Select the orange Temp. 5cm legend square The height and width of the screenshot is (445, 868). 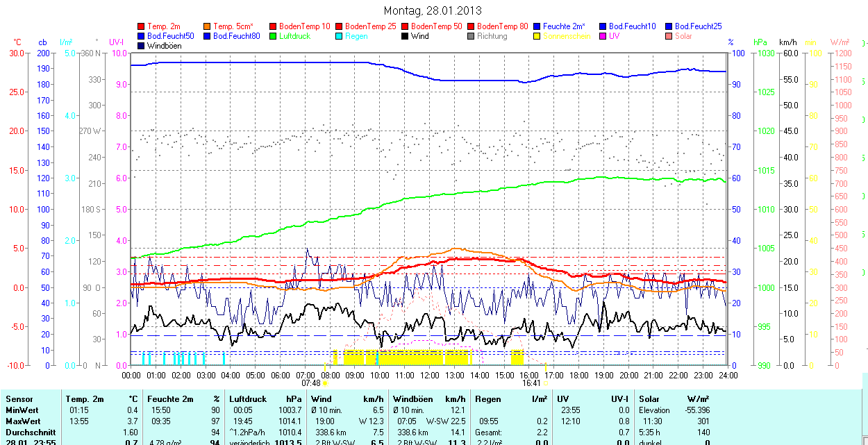207,26
